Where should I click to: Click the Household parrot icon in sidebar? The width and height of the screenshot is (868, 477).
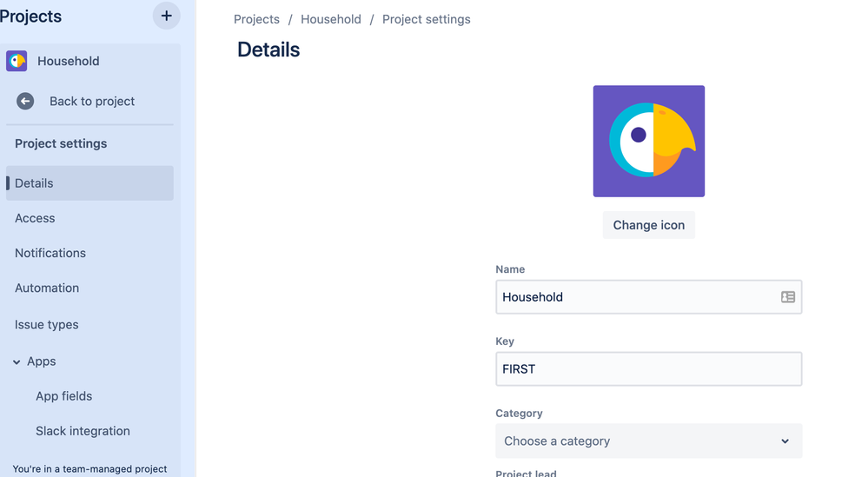click(17, 61)
